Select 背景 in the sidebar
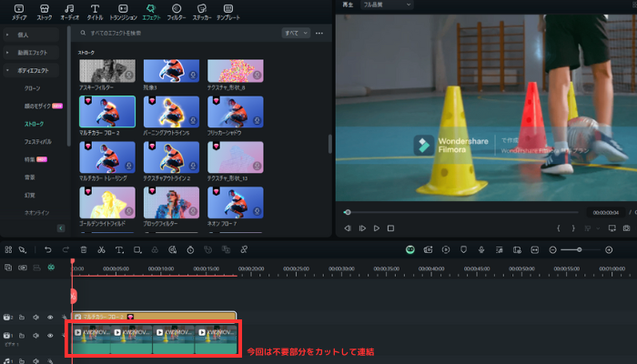The image size is (637, 364). pos(30,177)
